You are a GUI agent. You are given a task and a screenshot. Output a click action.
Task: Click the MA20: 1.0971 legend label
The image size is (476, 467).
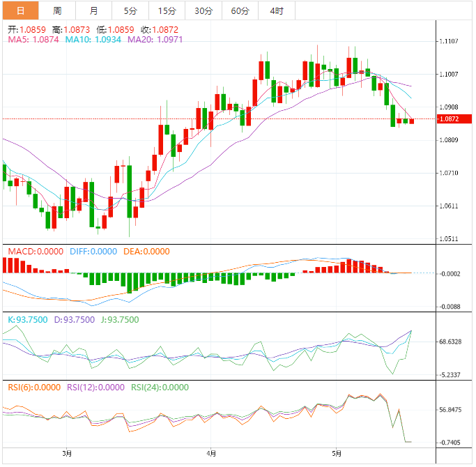[x=155, y=40]
